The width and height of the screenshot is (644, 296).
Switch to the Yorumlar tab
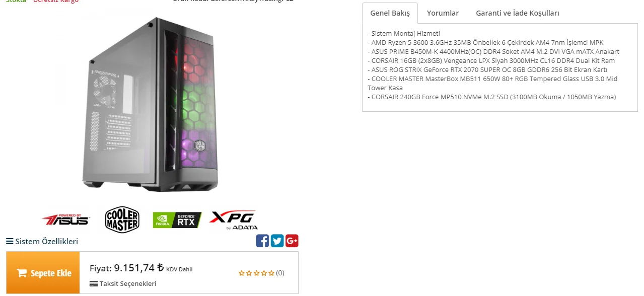[443, 13]
